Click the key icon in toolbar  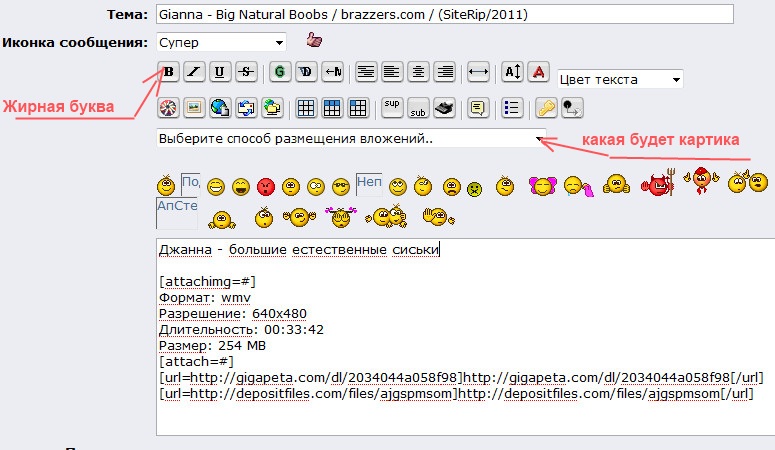(x=546, y=107)
